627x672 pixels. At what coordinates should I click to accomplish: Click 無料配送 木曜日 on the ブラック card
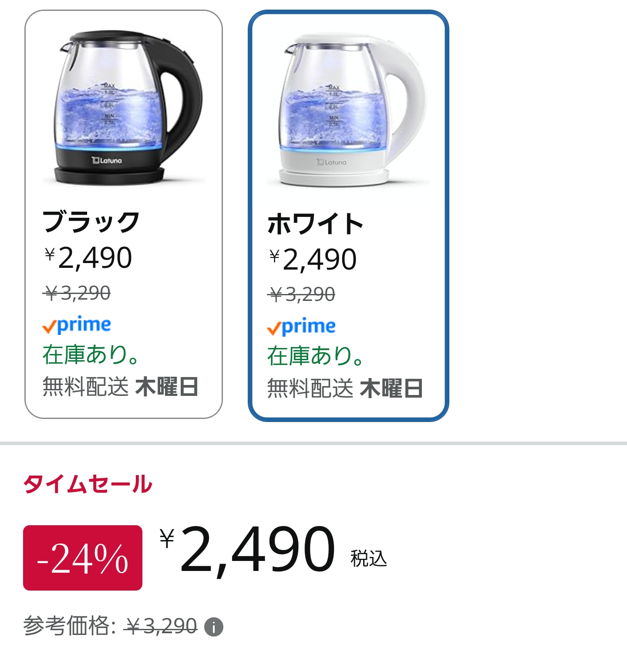(120, 387)
